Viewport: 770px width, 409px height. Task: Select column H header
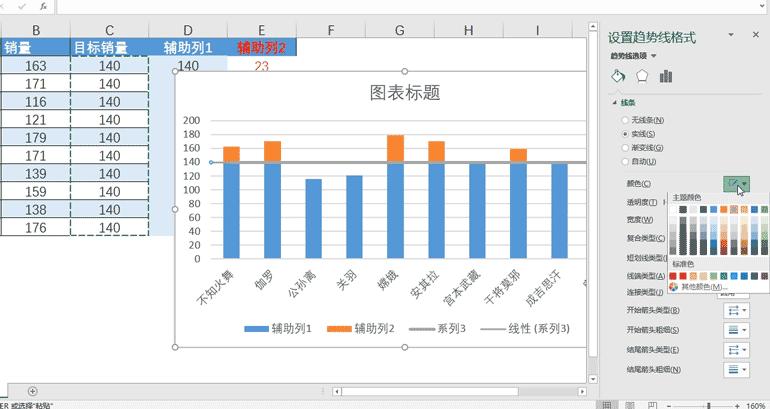click(x=468, y=30)
